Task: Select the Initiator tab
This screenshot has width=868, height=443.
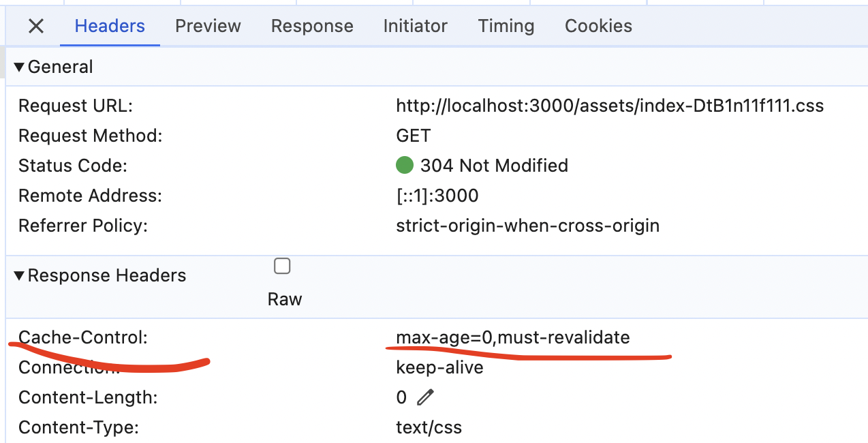Action: (x=415, y=26)
